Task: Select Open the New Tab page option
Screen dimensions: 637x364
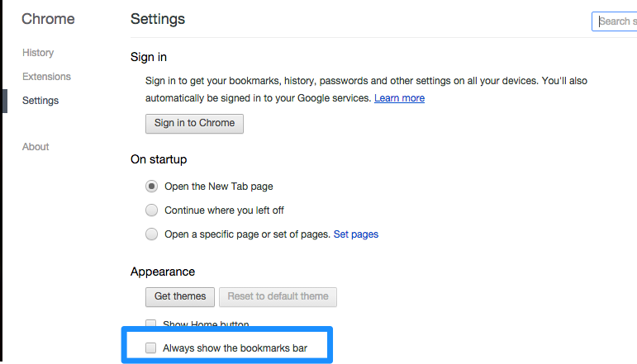Action: pyautogui.click(x=151, y=187)
